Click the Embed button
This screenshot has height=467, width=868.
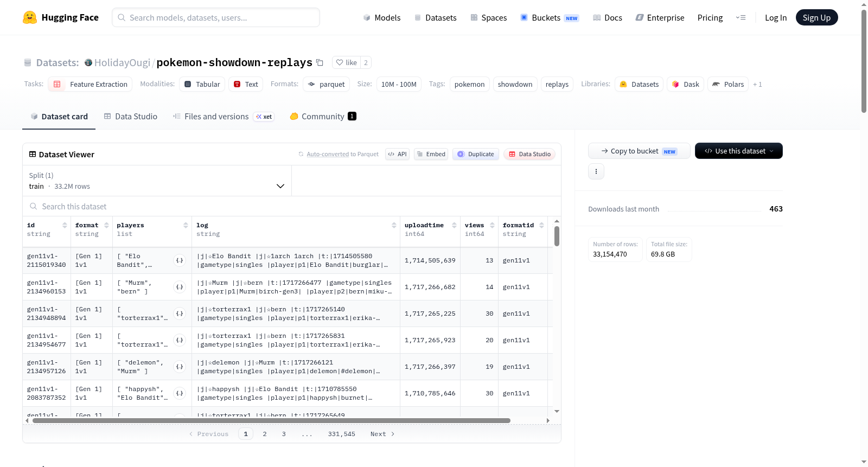(x=431, y=154)
